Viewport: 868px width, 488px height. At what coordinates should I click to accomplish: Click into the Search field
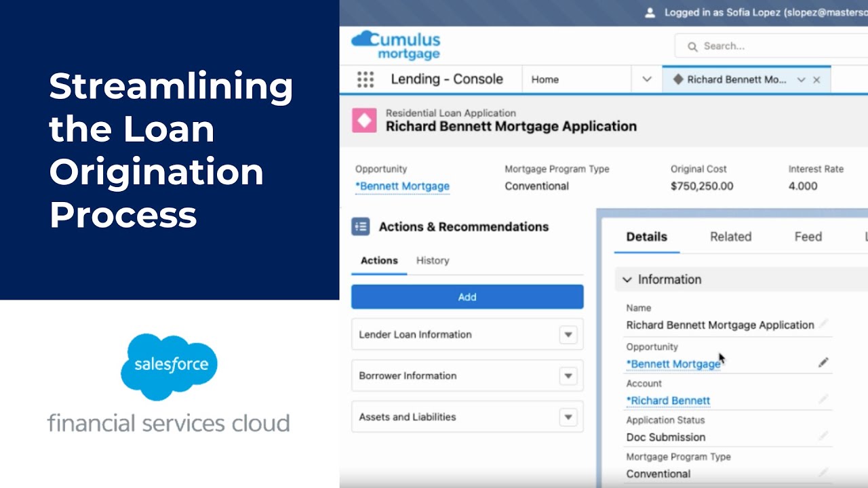tap(771, 46)
